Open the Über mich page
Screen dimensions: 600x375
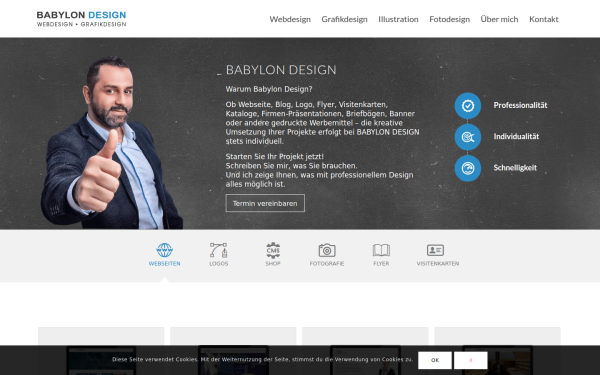coord(499,19)
